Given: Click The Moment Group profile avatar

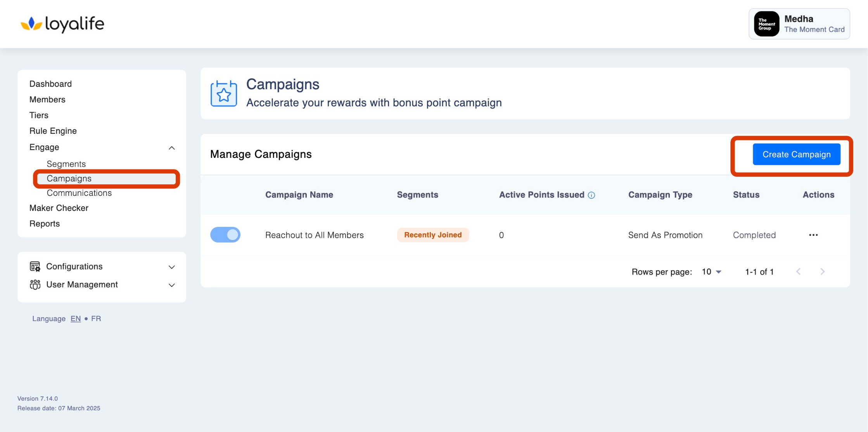Looking at the screenshot, I should tap(766, 24).
